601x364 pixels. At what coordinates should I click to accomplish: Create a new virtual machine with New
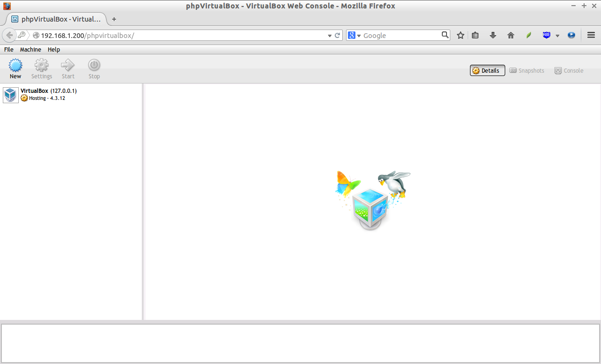(x=15, y=69)
